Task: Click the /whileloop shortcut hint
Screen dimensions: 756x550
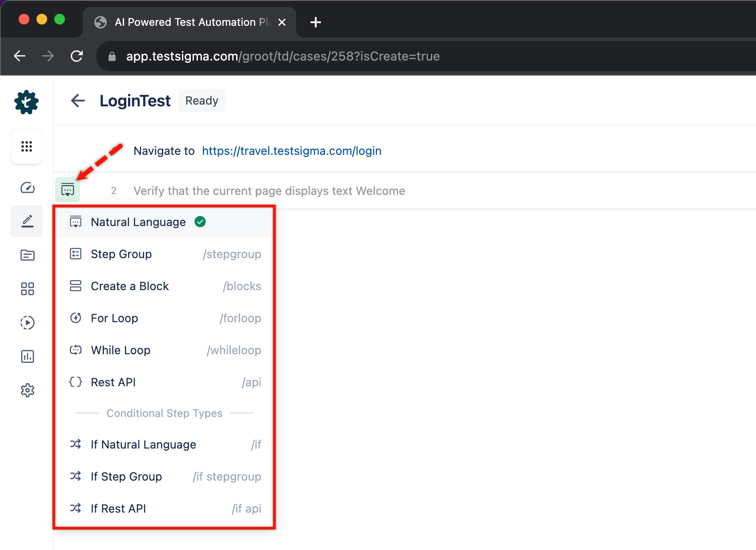Action: click(234, 350)
